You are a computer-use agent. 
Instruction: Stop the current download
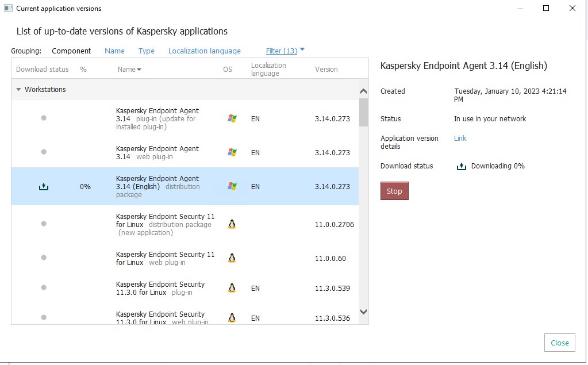coord(394,191)
